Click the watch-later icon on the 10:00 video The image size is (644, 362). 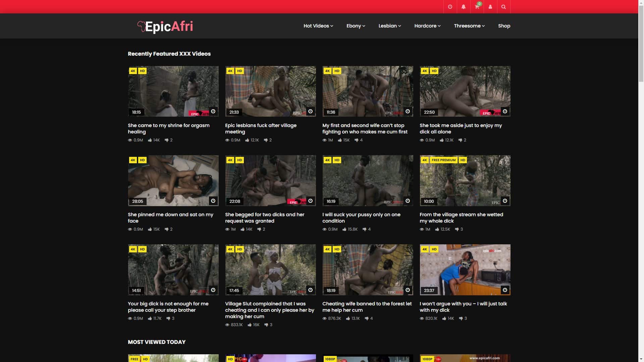505,201
